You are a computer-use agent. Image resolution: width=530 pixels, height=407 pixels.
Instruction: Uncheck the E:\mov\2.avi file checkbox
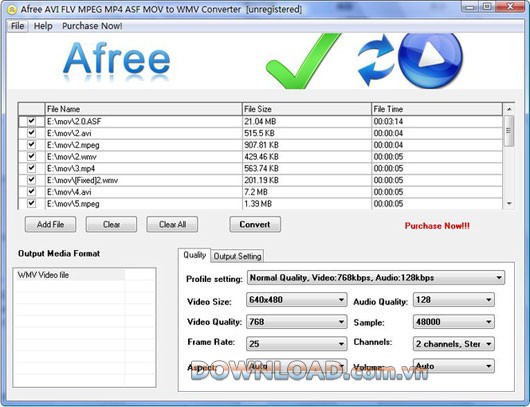[x=31, y=133]
